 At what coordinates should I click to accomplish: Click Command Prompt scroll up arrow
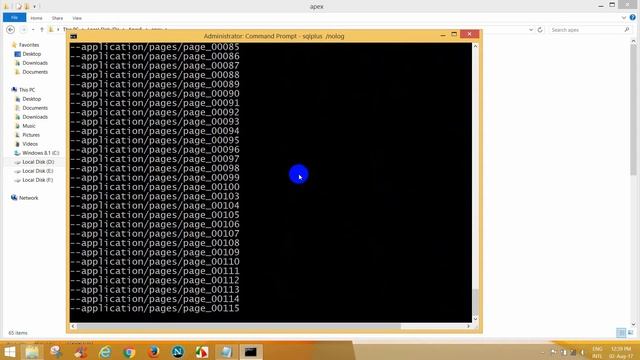tap(476, 46)
